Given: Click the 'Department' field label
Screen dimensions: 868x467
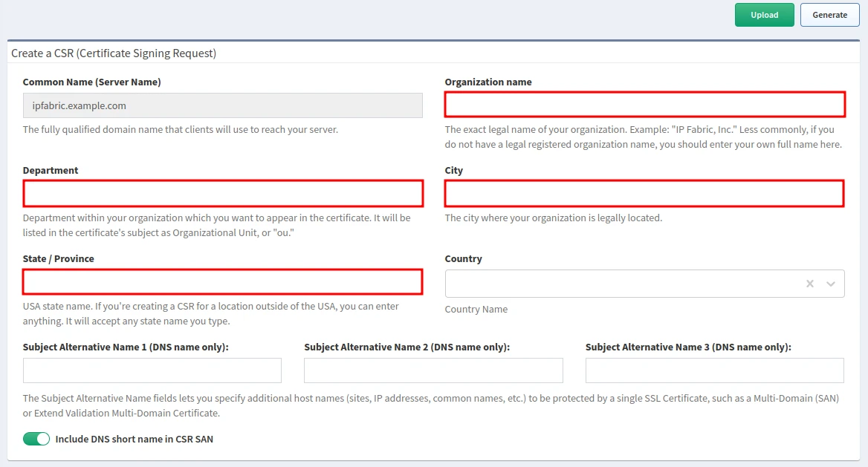Looking at the screenshot, I should [x=51, y=171].
